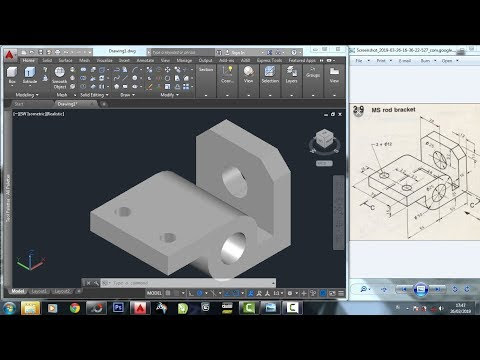Expand the Solid Editing panel dropdown

click(x=94, y=95)
